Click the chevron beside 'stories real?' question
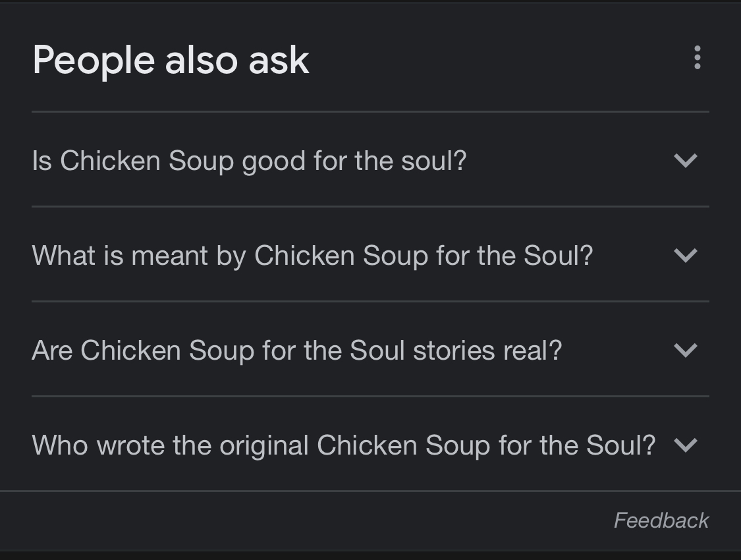Screen dimensions: 741x560 click(x=686, y=350)
